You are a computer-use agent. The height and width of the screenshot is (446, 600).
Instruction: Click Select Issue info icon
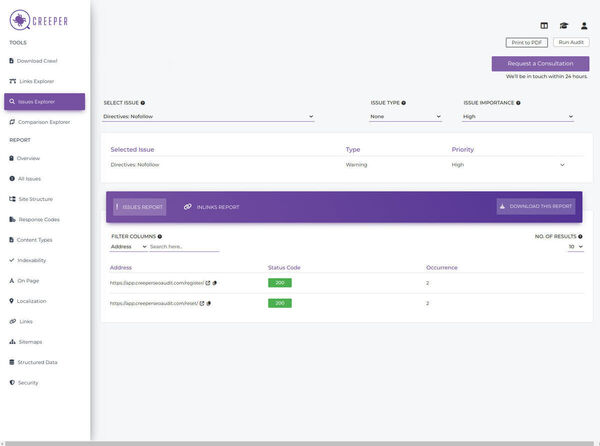pyautogui.click(x=143, y=103)
